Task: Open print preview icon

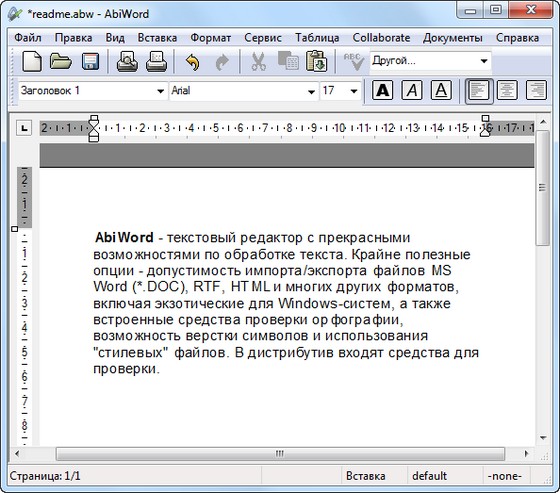Action: [127, 61]
